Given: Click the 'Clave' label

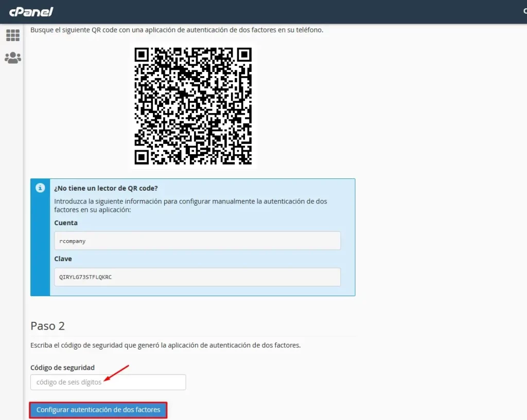Looking at the screenshot, I should [63, 259].
